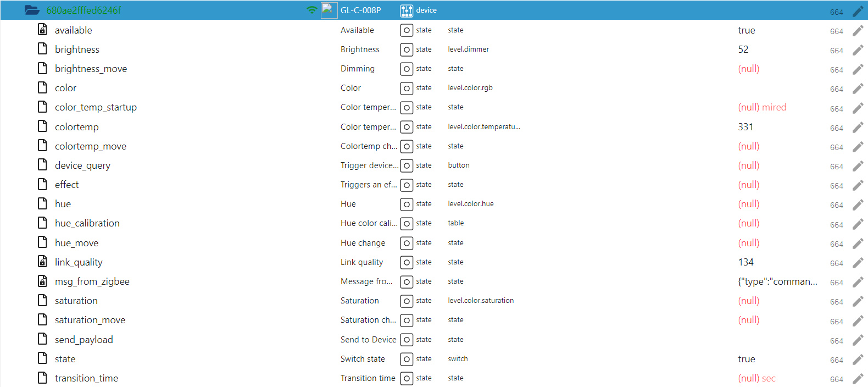Click the brightness value 52

tap(743, 49)
